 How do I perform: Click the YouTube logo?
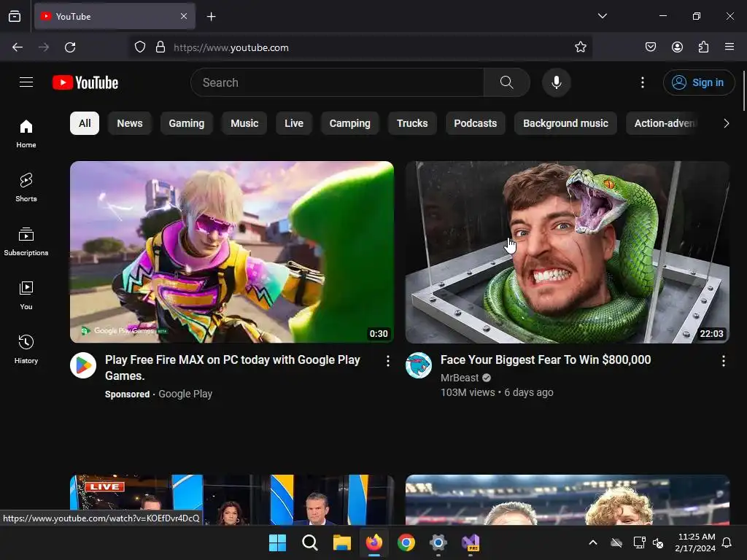pos(85,82)
